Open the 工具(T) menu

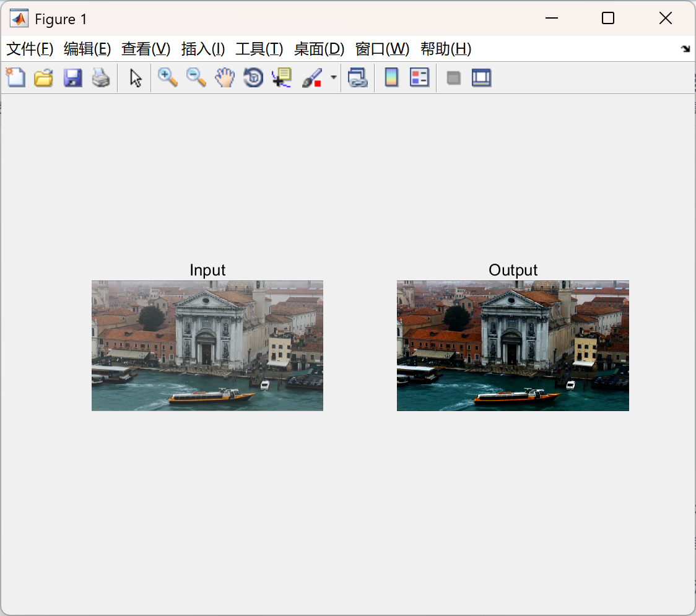click(x=259, y=49)
